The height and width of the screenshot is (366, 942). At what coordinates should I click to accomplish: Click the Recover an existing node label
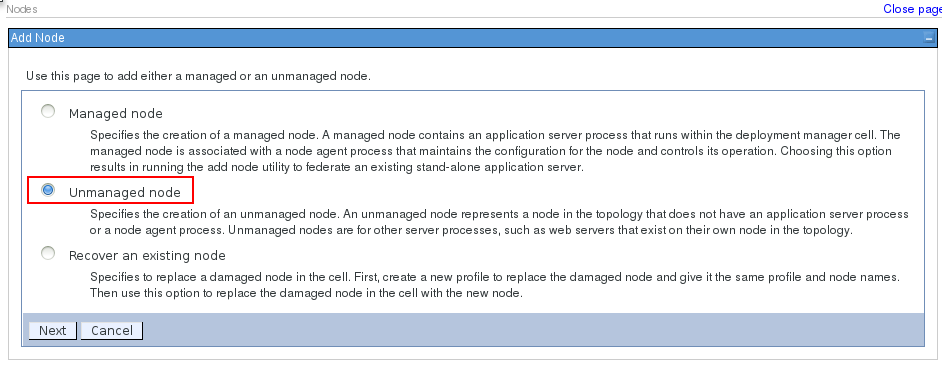(147, 255)
